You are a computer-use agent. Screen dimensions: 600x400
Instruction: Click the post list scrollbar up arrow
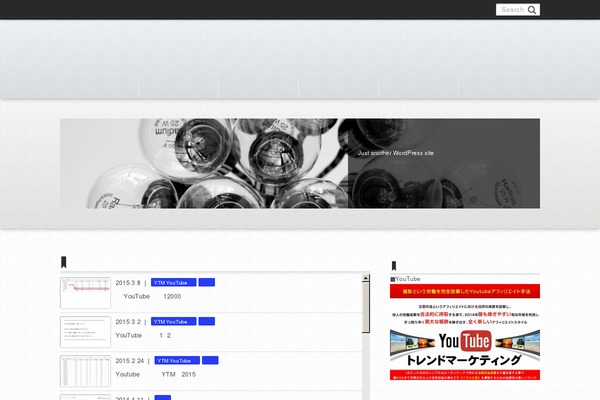(x=366, y=278)
